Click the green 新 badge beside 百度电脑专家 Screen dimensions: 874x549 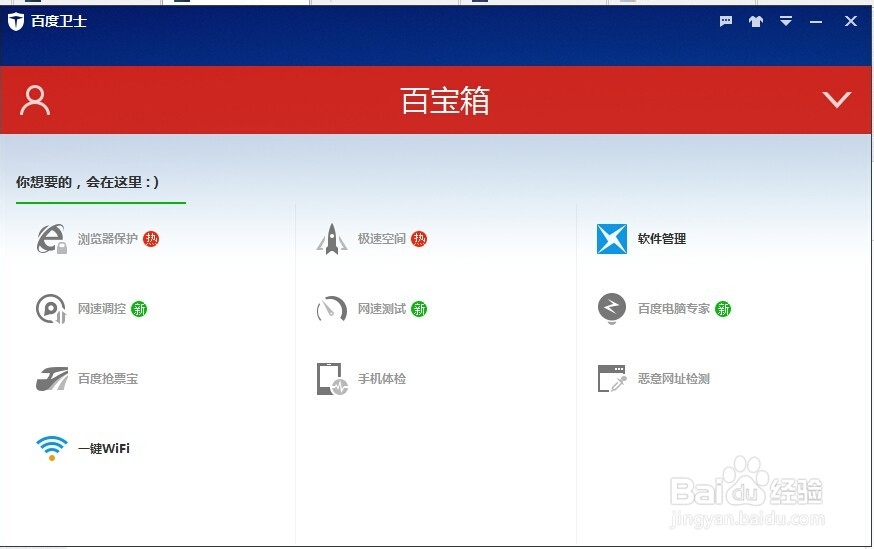[x=723, y=309]
